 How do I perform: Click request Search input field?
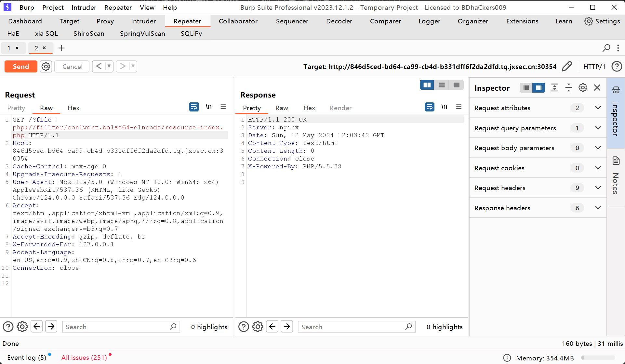121,327
